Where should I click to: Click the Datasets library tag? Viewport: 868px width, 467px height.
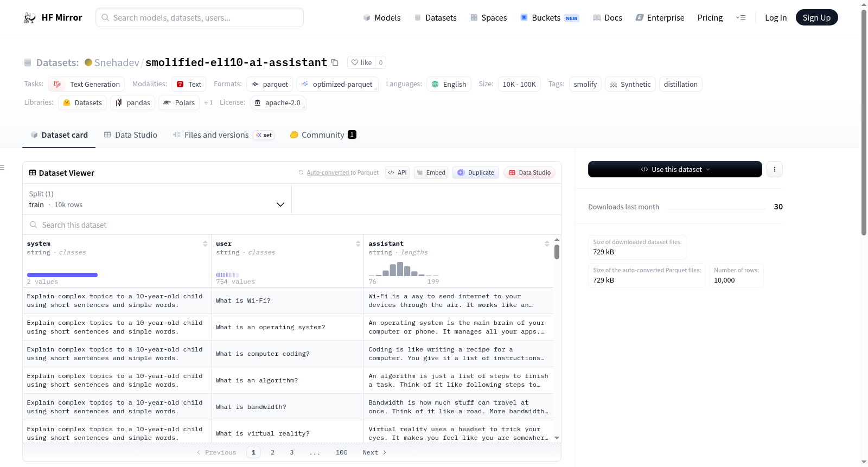coord(82,103)
